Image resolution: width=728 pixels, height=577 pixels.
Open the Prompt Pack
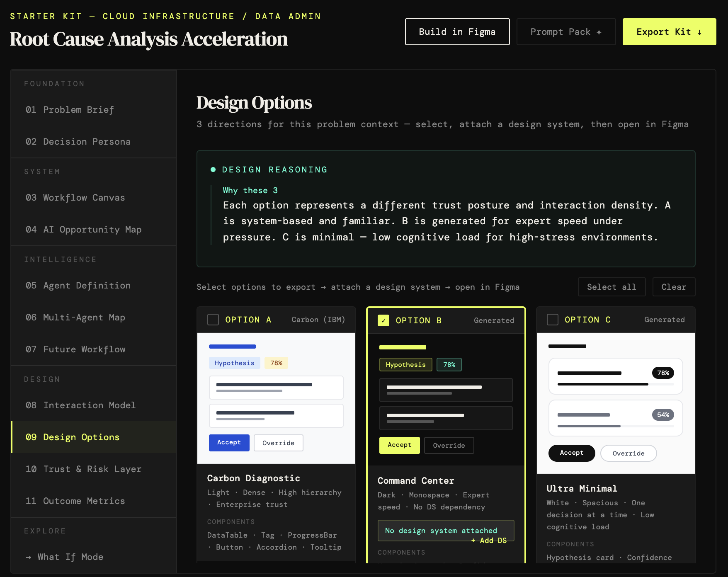[565, 32]
